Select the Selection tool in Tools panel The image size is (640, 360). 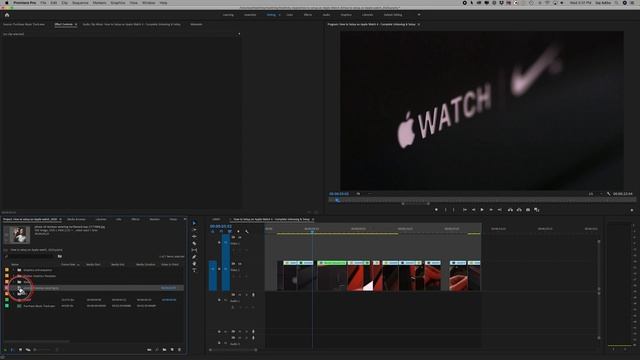pos(194,223)
